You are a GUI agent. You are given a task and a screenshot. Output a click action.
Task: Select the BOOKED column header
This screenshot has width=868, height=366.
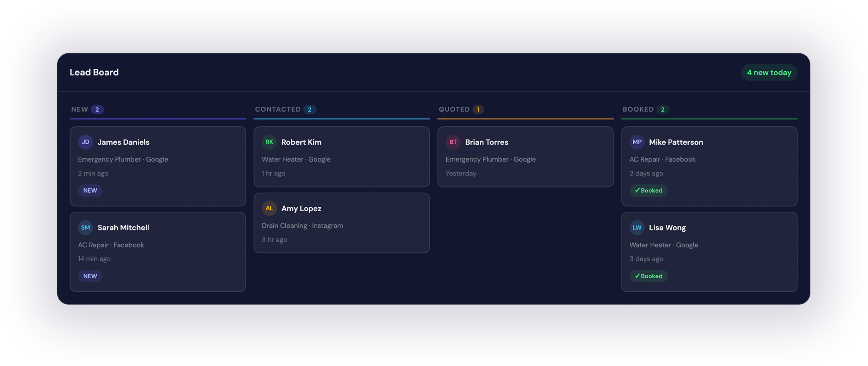638,109
